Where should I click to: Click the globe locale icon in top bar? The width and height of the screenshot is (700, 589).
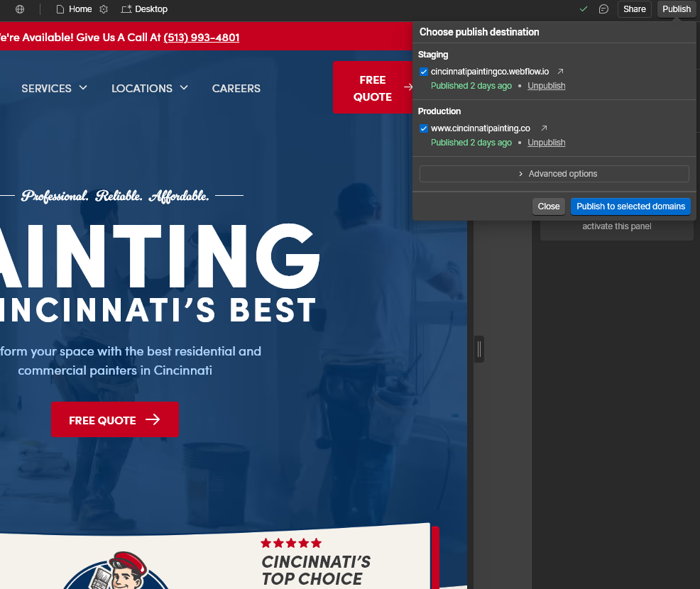pos(20,9)
